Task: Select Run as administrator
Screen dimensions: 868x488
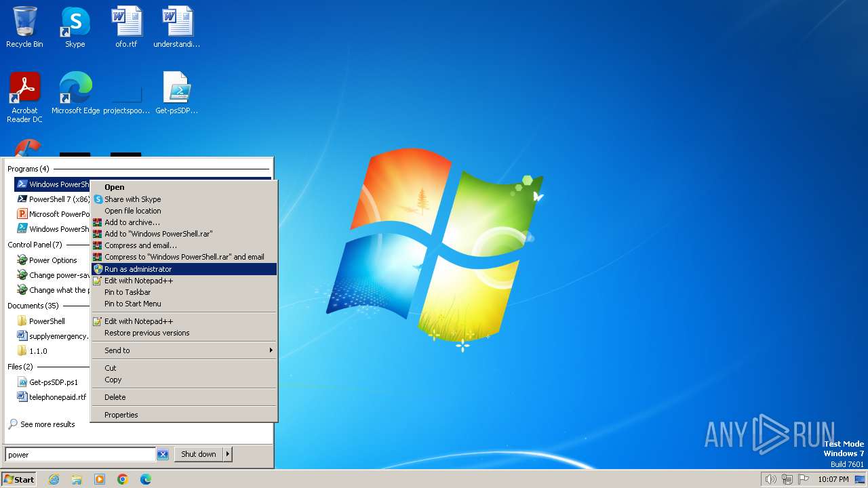Action: (184, 269)
